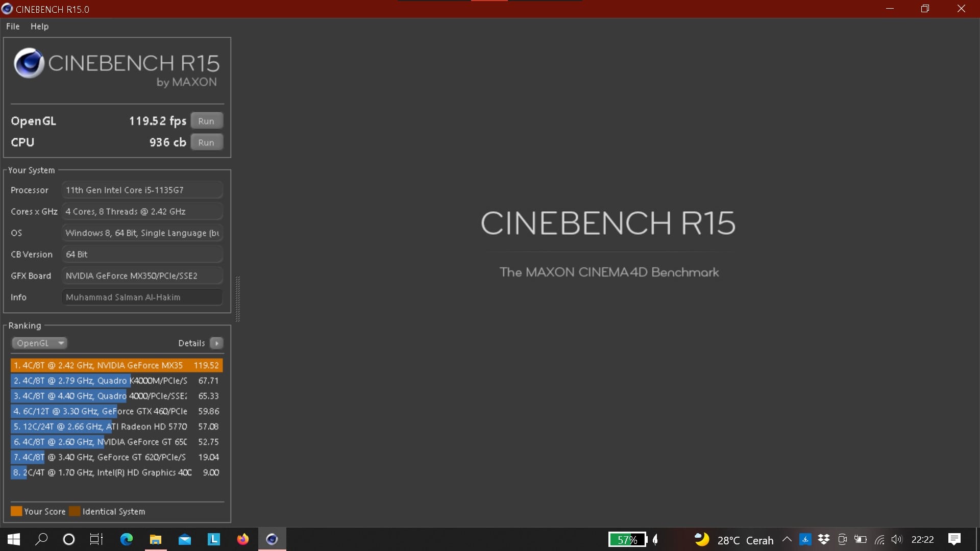Click the battery charging tray icon
The width and height of the screenshot is (980, 551).
(861, 539)
